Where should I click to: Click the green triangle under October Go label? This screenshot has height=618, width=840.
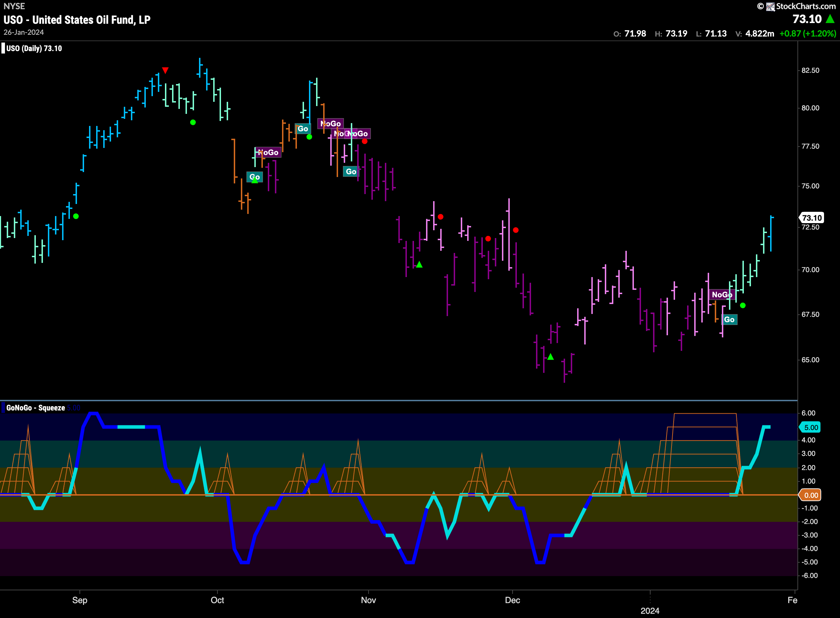click(x=255, y=180)
